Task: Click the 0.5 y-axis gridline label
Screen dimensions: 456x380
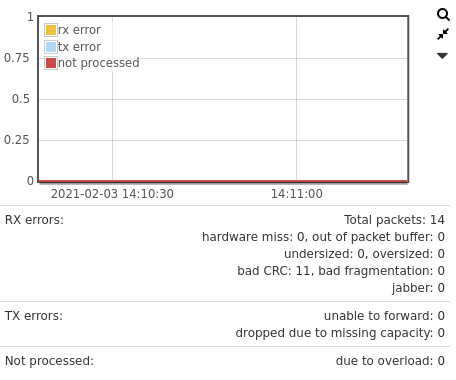Action: [x=21, y=99]
